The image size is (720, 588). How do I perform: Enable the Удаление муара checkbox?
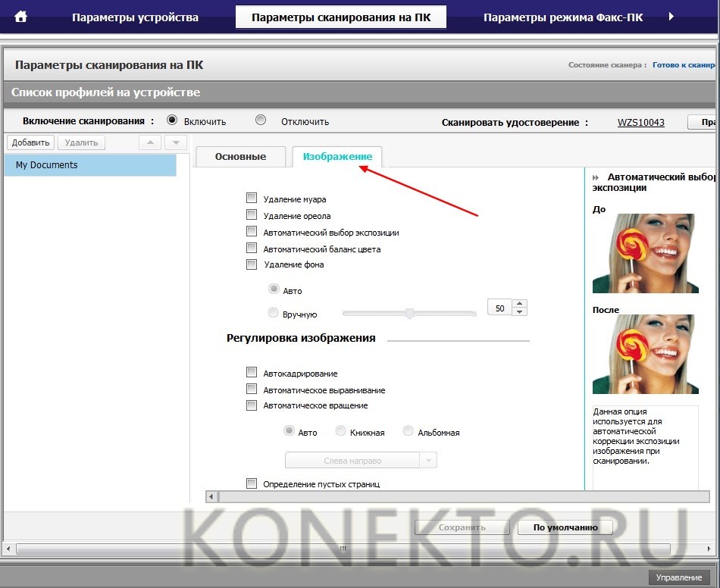click(252, 199)
